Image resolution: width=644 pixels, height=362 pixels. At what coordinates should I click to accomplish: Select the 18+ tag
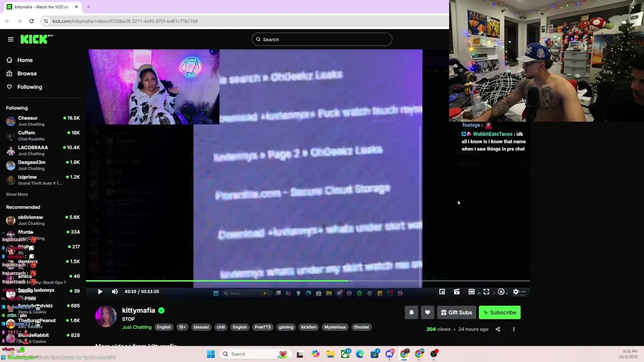[182, 327]
